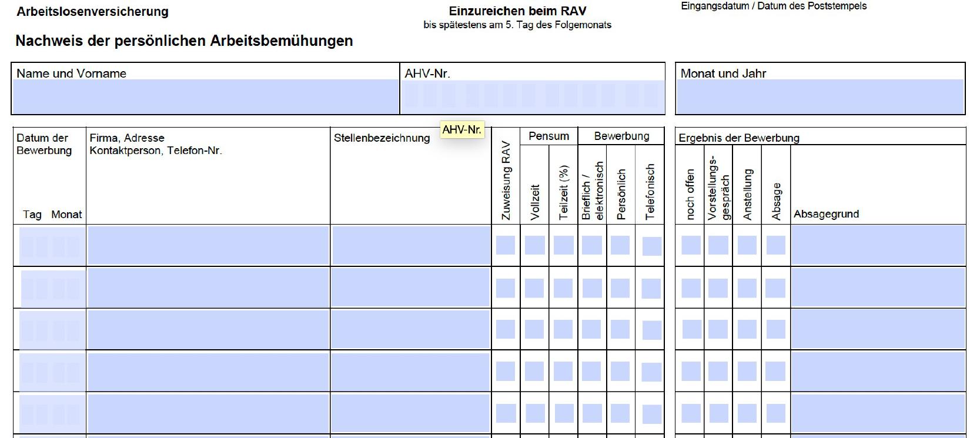Select the Absagegrund field in fifth row
The width and height of the screenshot is (980, 438).
[878, 413]
